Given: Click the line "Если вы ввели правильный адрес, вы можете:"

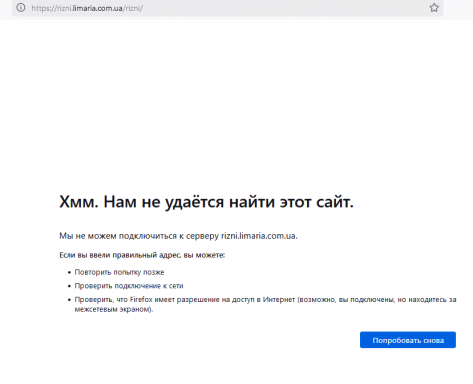Looking at the screenshot, I should [x=142, y=255].
